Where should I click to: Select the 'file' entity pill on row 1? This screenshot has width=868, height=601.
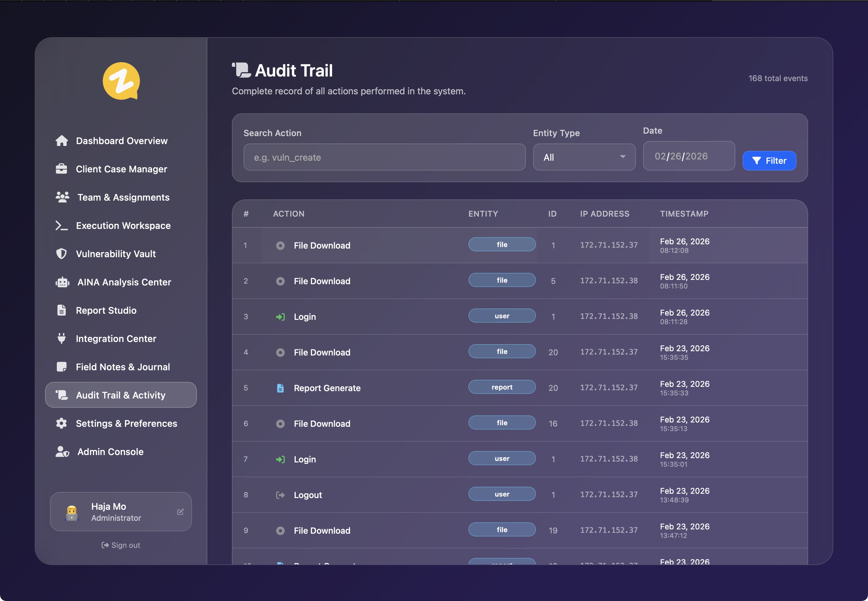pos(502,244)
